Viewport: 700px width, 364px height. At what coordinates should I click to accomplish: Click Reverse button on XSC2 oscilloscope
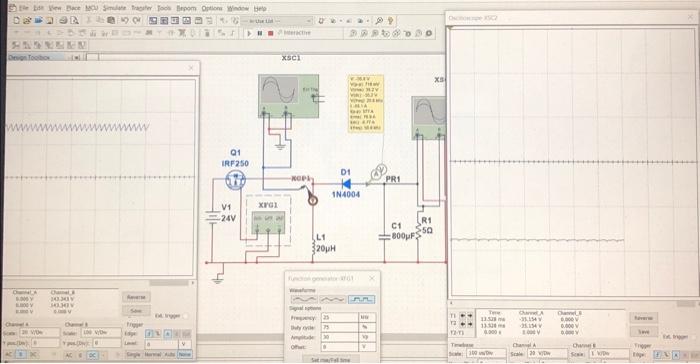point(643,318)
